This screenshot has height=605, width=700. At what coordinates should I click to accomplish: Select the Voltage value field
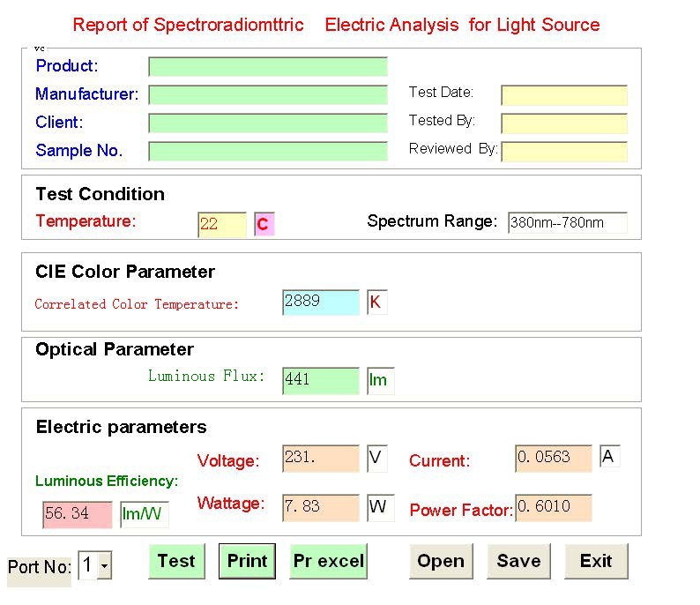(321, 458)
